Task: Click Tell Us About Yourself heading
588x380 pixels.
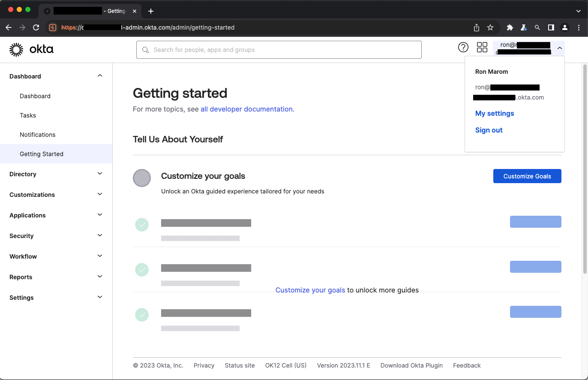Action: (178, 139)
